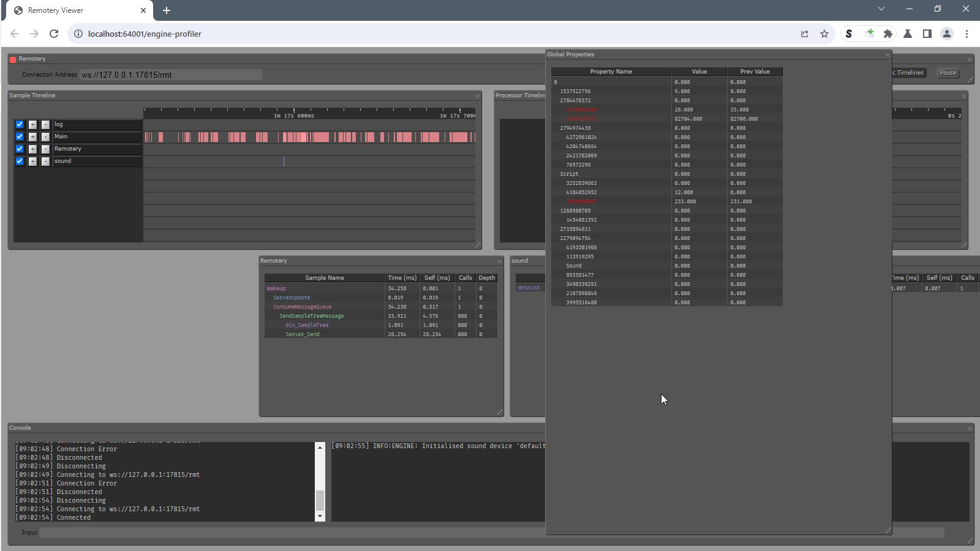Open the Chrome Labs flask icon
The image size is (980, 551).
(908, 34)
